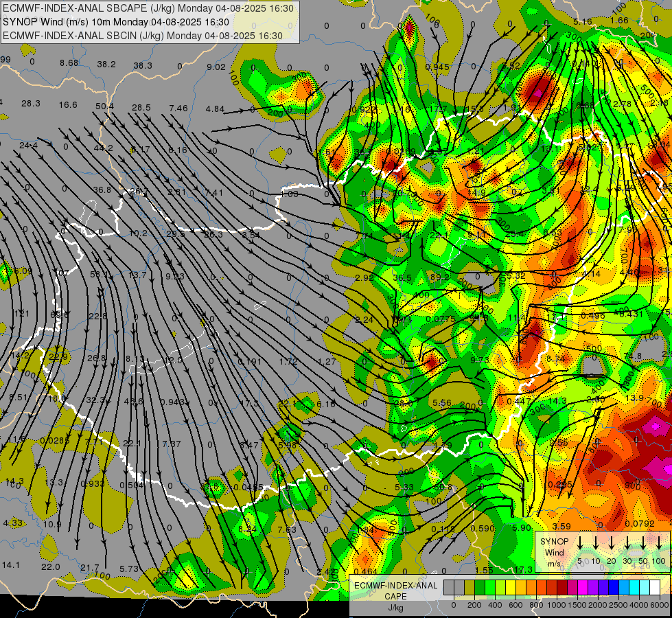This screenshot has width=672, height=618.
Task: Click the 1.55 value near legend
Action: click(485, 571)
